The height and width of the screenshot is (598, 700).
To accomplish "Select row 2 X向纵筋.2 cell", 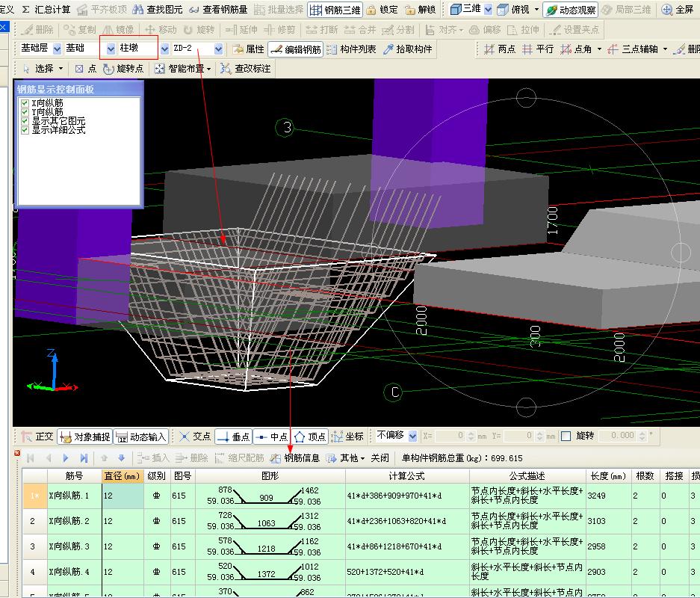I will point(75,521).
